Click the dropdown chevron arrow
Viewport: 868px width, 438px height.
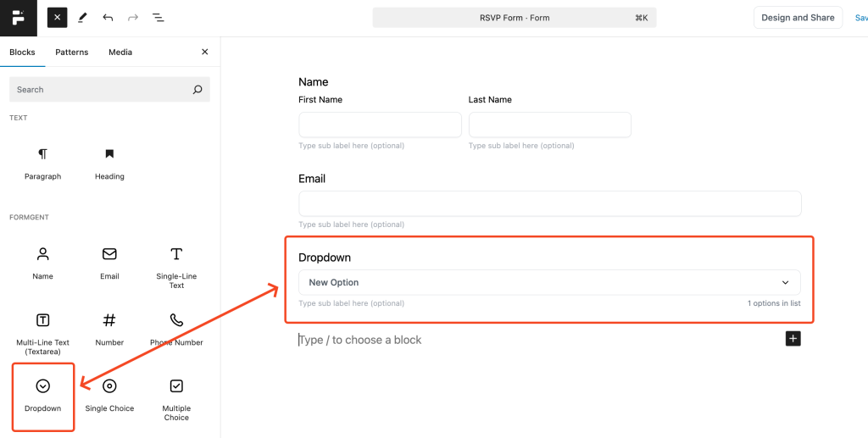[x=785, y=283]
